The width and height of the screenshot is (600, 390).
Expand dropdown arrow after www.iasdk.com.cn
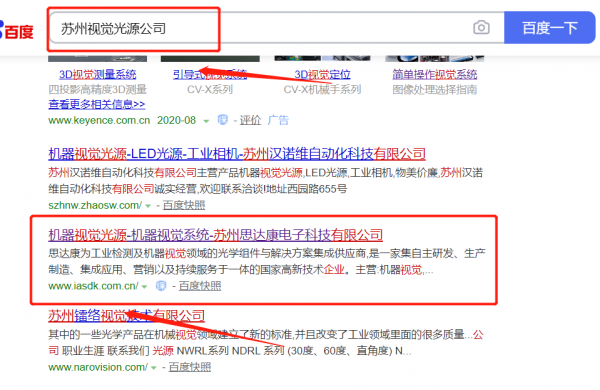(x=144, y=287)
